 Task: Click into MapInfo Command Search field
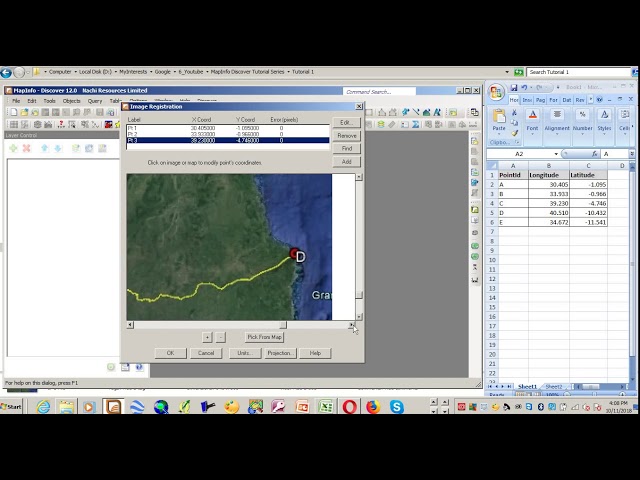[x=379, y=91]
